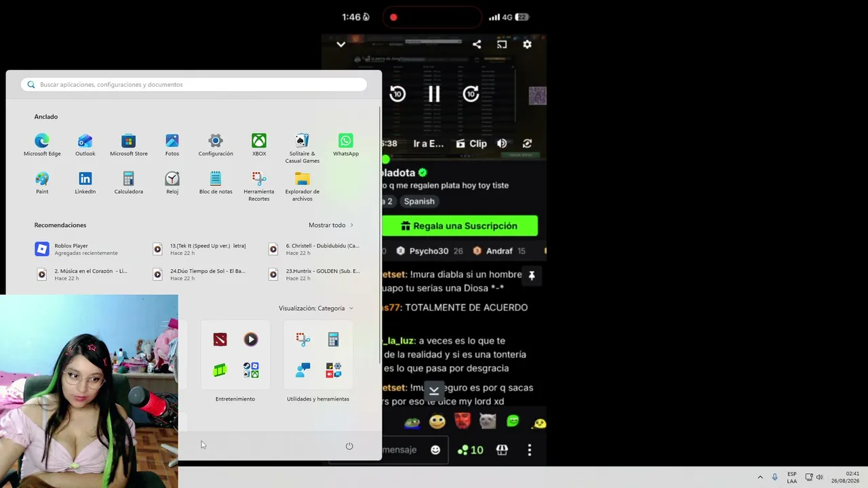Click the Start menu search field

point(194,85)
